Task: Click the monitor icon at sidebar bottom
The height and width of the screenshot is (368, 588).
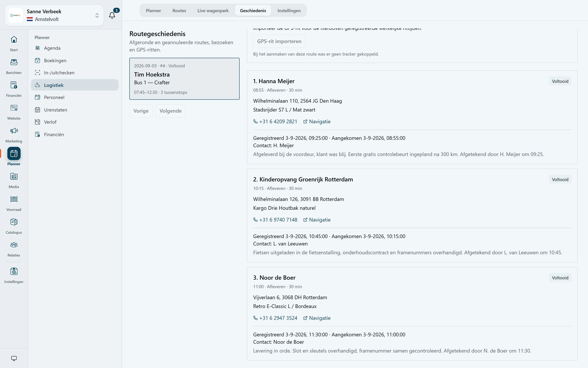Action: pos(14,358)
